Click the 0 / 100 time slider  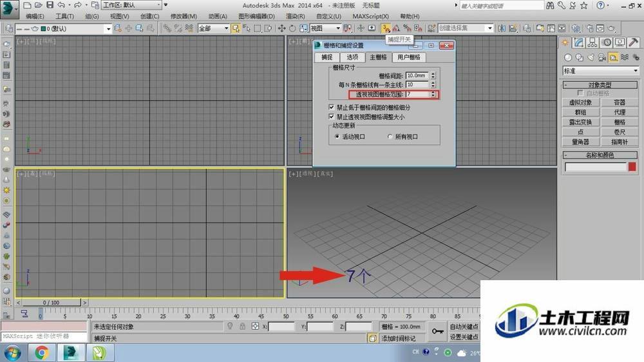52,303
